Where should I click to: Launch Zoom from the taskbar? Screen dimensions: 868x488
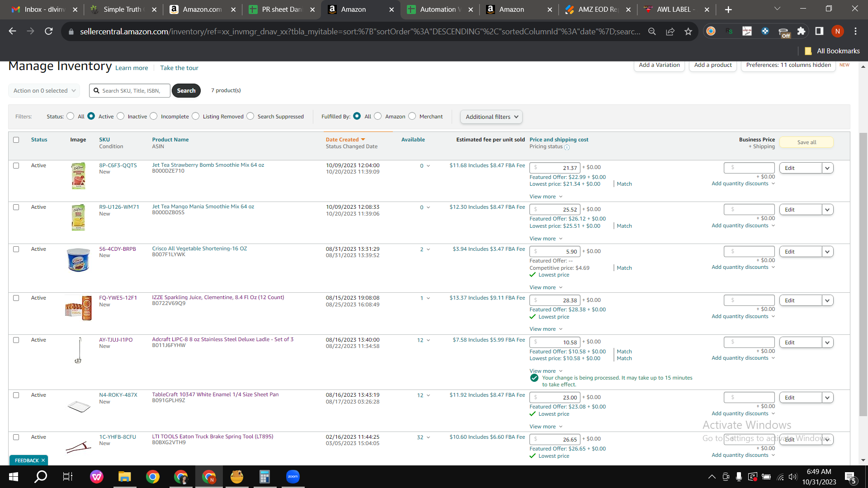click(293, 477)
